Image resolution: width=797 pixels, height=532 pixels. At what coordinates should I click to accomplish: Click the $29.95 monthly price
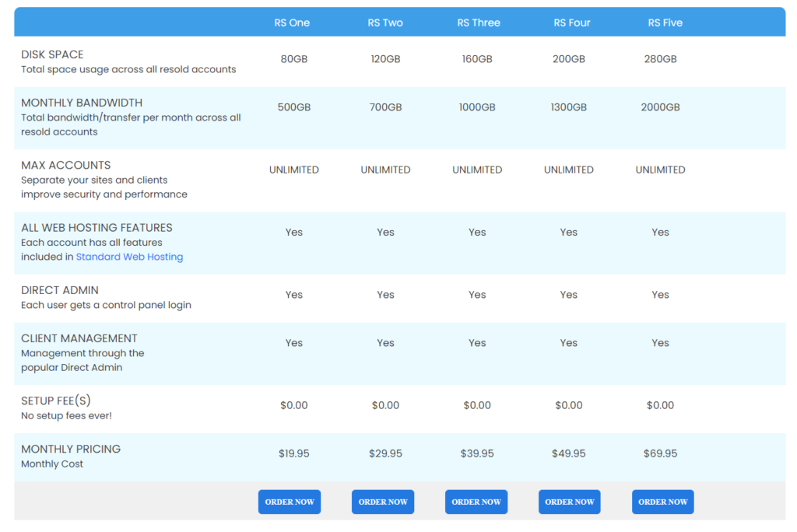385,453
